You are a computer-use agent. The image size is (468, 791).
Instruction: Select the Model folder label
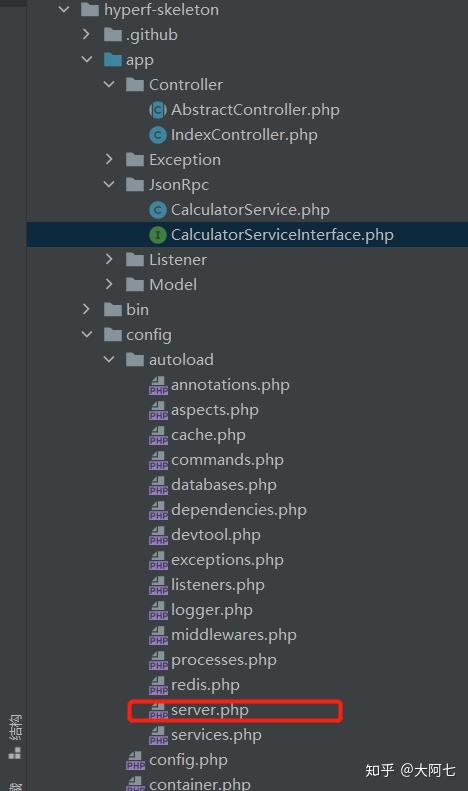click(173, 285)
